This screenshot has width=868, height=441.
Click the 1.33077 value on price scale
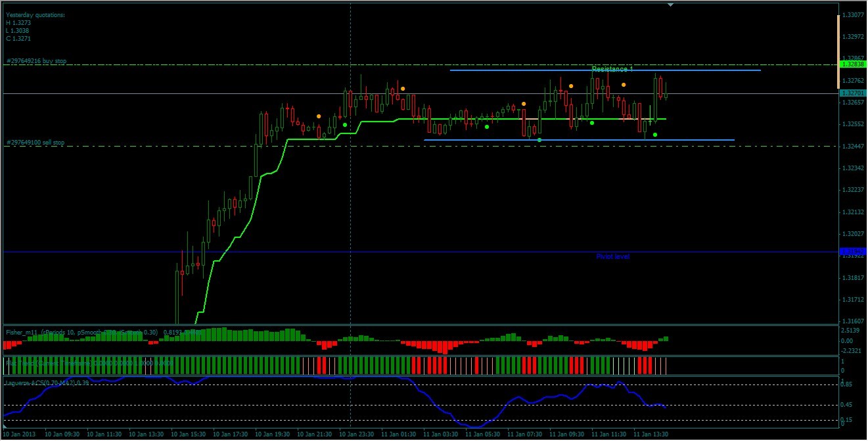click(x=853, y=15)
